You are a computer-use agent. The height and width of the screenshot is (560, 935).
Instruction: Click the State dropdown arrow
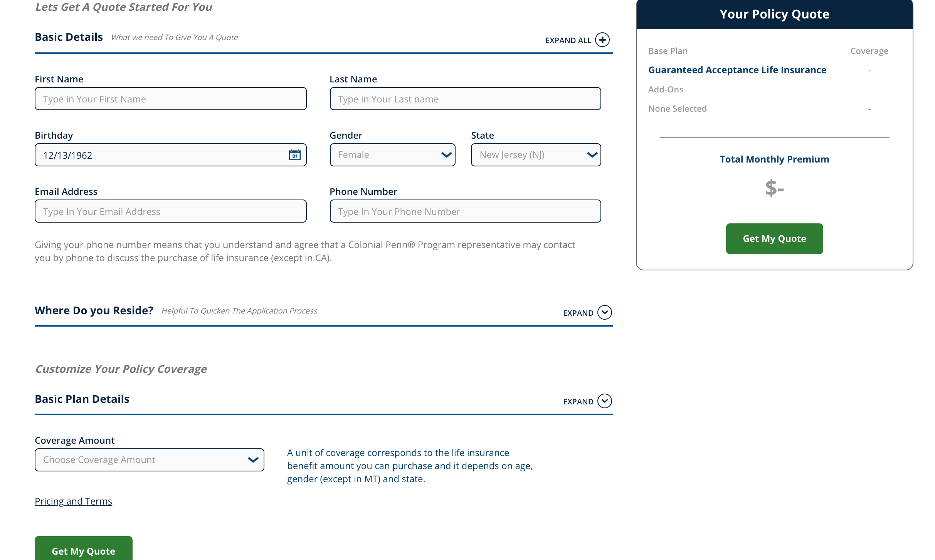coord(592,155)
